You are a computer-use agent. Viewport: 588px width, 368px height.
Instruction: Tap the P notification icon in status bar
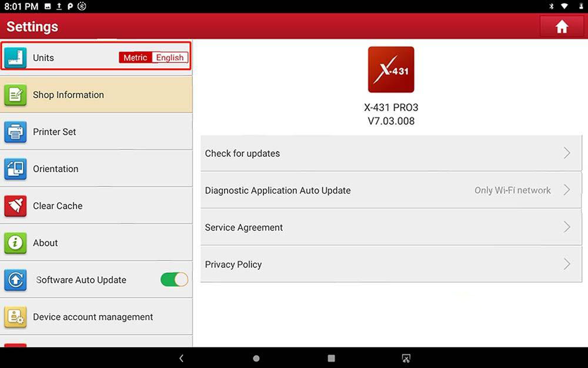click(x=70, y=6)
